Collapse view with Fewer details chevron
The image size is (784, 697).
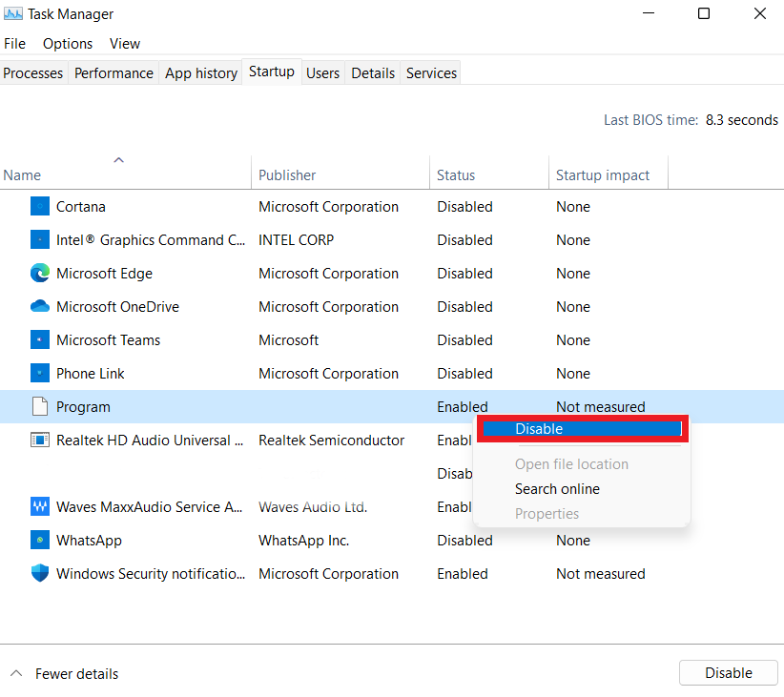coord(16,673)
